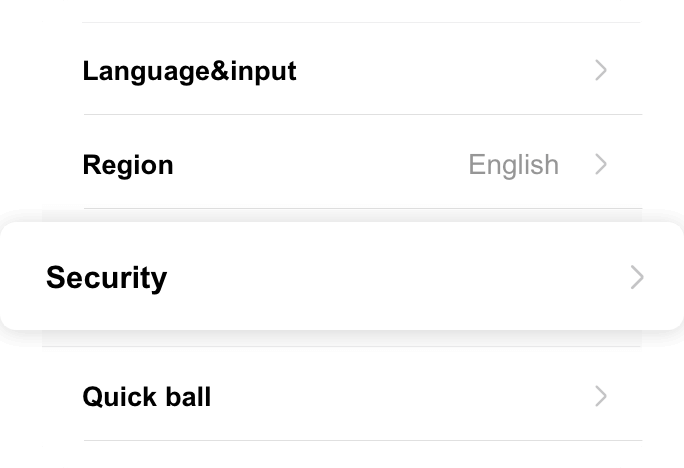Click the English region value
The image size is (684, 468).
click(x=513, y=164)
